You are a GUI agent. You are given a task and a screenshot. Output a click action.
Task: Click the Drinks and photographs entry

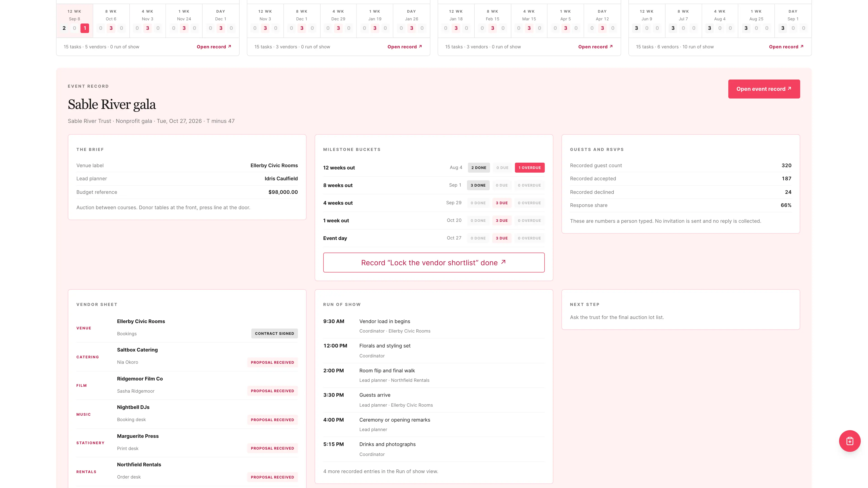tap(434, 449)
